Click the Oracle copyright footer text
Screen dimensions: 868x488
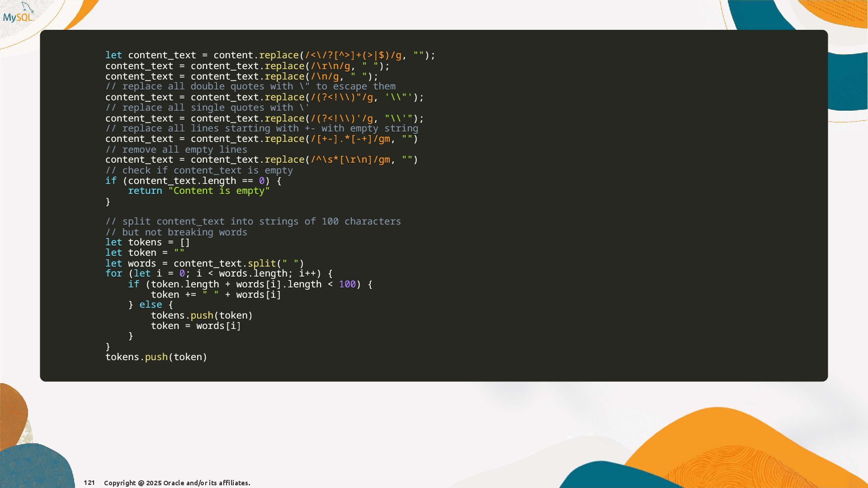(x=177, y=483)
